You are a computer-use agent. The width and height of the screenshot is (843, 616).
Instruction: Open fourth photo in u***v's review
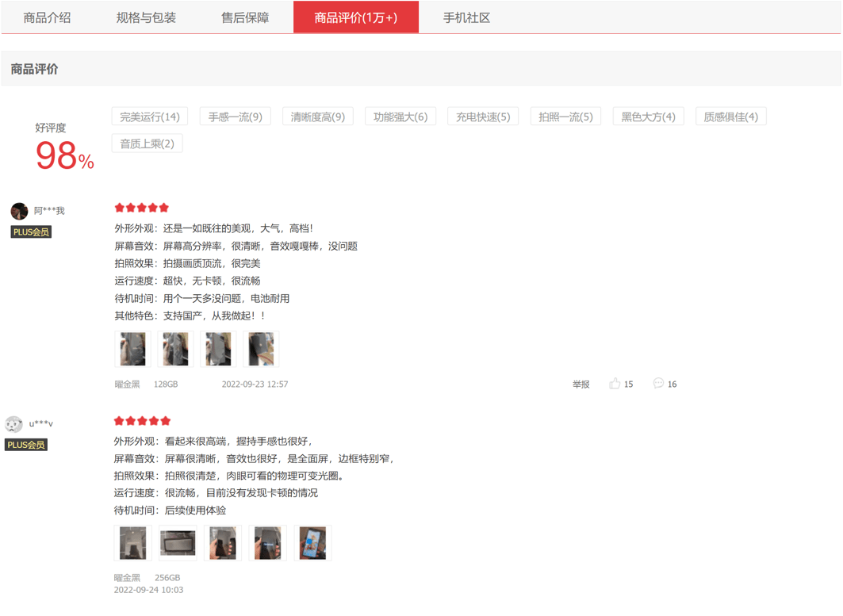tap(268, 543)
